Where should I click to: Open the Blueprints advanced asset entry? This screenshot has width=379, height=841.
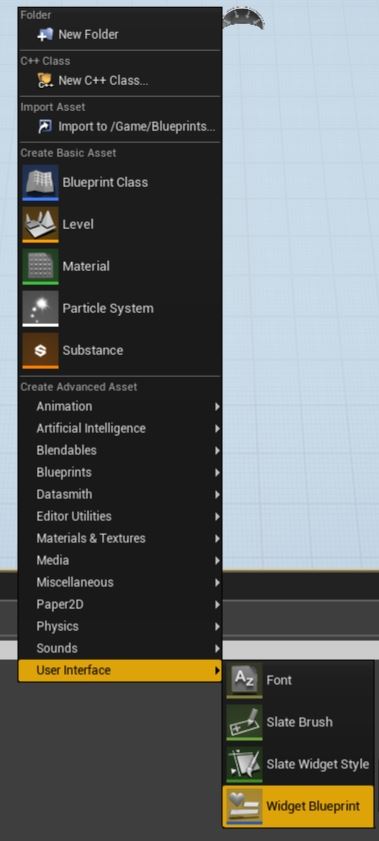pyautogui.click(x=120, y=473)
